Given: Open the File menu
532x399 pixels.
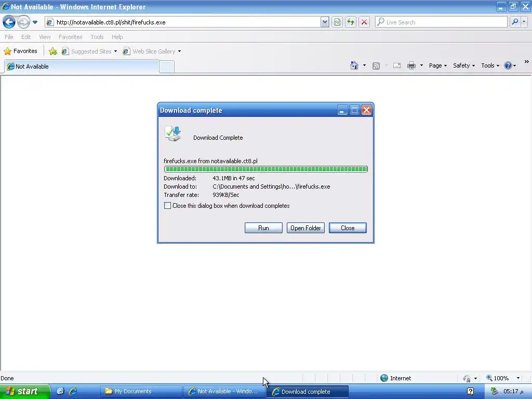Looking at the screenshot, I should click(x=9, y=37).
